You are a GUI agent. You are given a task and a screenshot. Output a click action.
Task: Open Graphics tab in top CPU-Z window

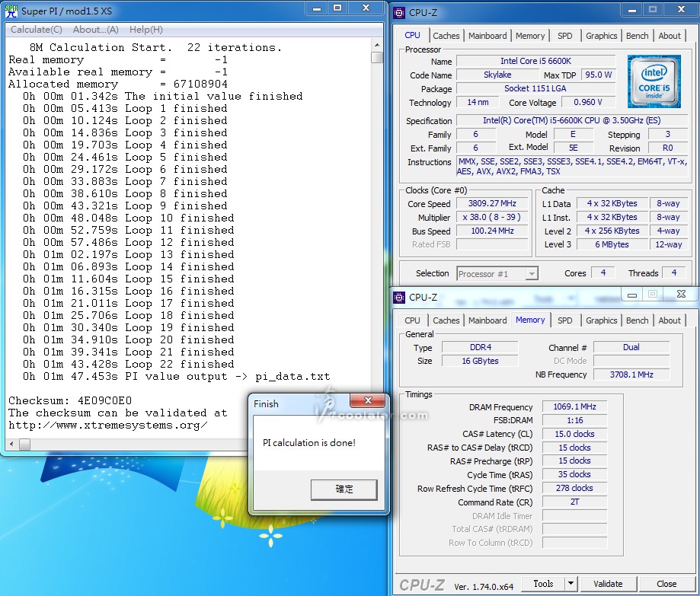coord(601,36)
